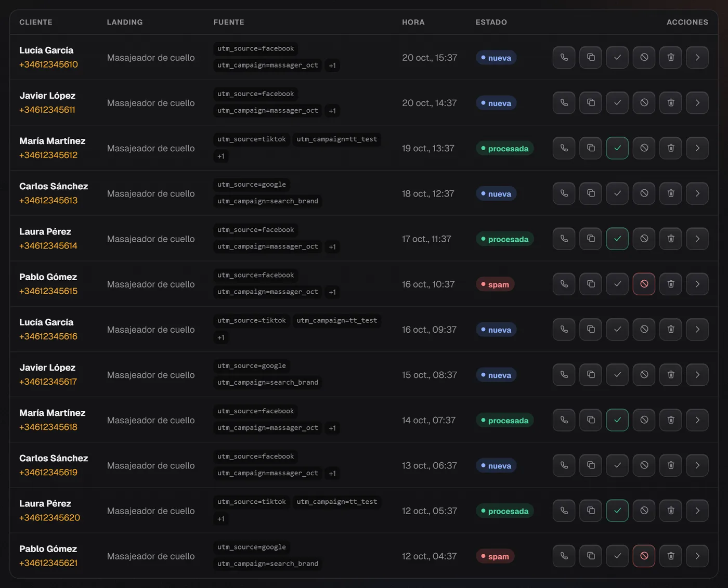Click the "procesada" status badge in the +34612345614 row

tap(505, 239)
